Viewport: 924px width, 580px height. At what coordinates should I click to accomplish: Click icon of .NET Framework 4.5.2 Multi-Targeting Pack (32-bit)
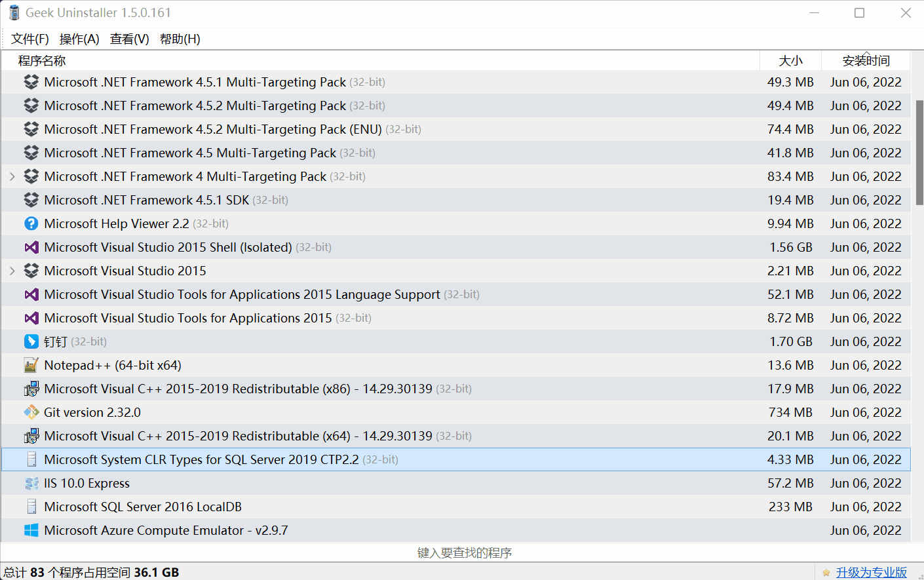pos(31,106)
